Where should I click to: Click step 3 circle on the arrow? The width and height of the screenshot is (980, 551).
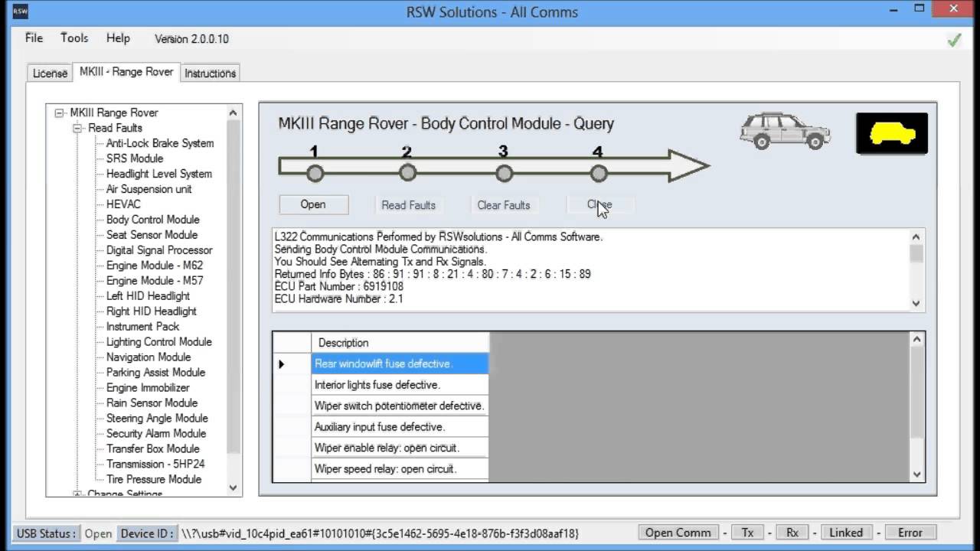(x=504, y=174)
